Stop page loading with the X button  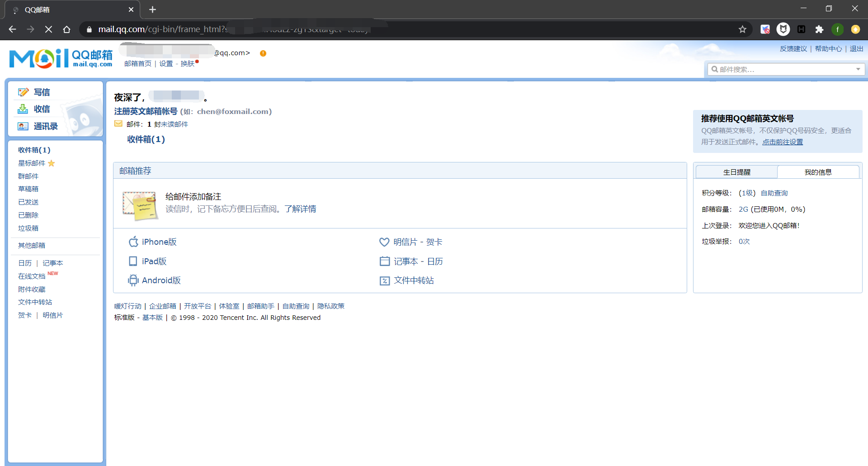pos(48,29)
